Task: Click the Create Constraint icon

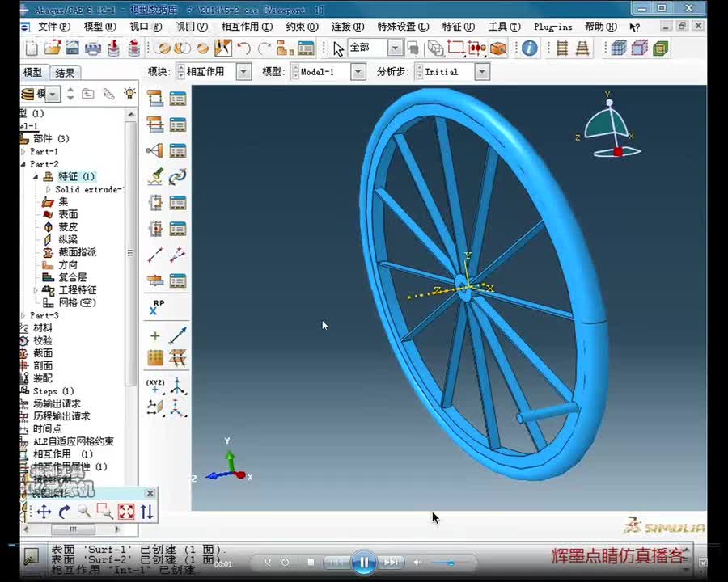Action: tap(154, 150)
